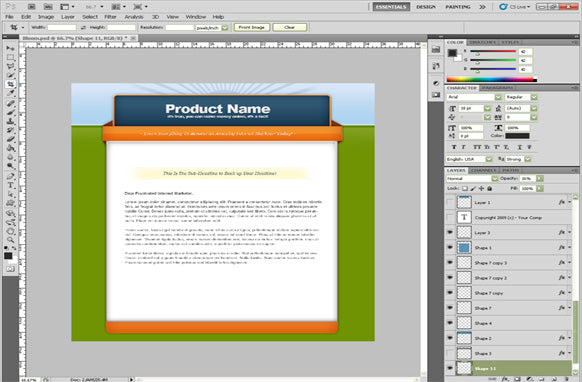Select the Brush tool
Screen dimensions: 582x382
10,112
